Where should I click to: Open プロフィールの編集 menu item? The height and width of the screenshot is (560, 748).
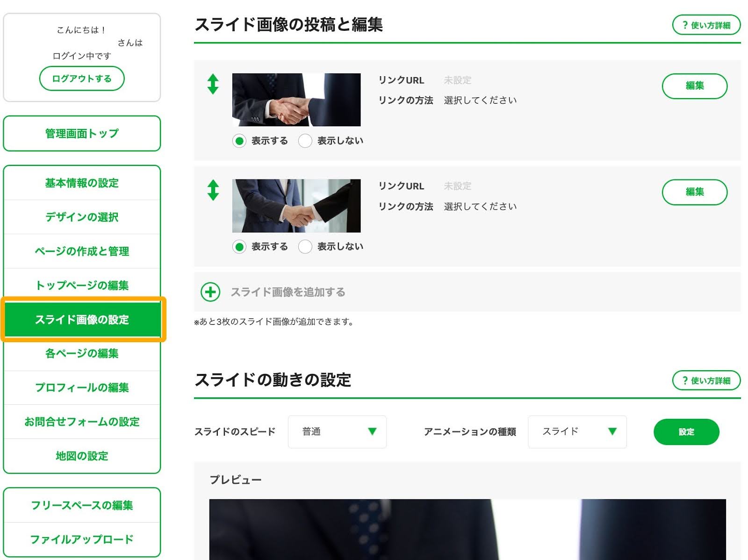pos(82,388)
